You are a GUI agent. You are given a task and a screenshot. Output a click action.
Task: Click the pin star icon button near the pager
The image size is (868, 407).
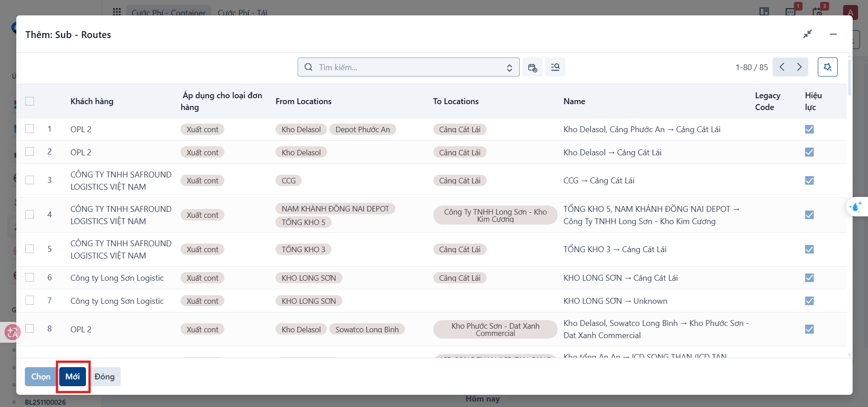(x=827, y=67)
